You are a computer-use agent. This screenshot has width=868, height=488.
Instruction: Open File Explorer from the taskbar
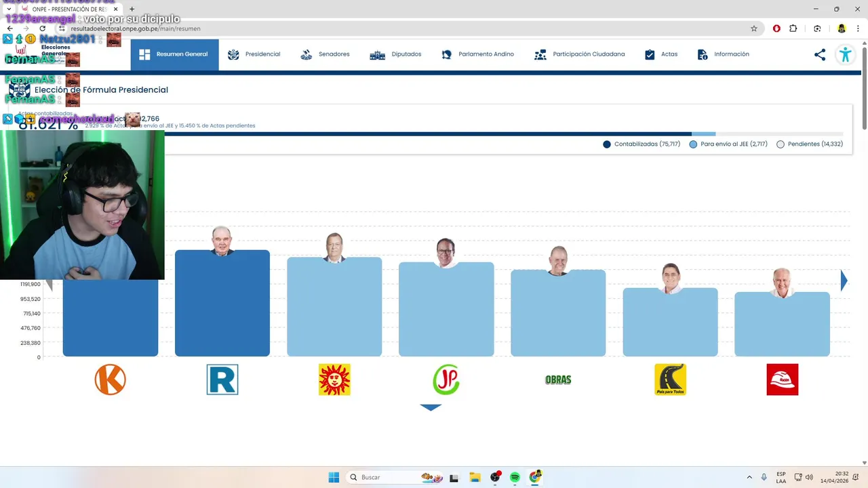475,477
